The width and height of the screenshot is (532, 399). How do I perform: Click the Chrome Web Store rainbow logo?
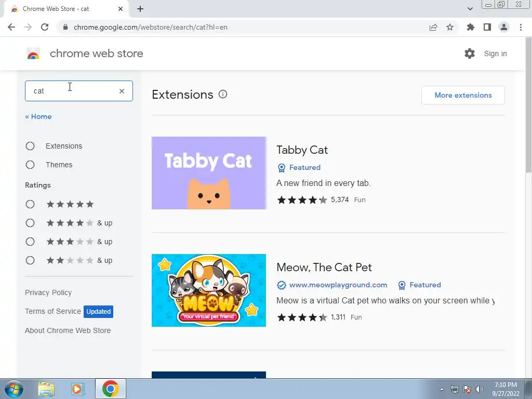33,54
